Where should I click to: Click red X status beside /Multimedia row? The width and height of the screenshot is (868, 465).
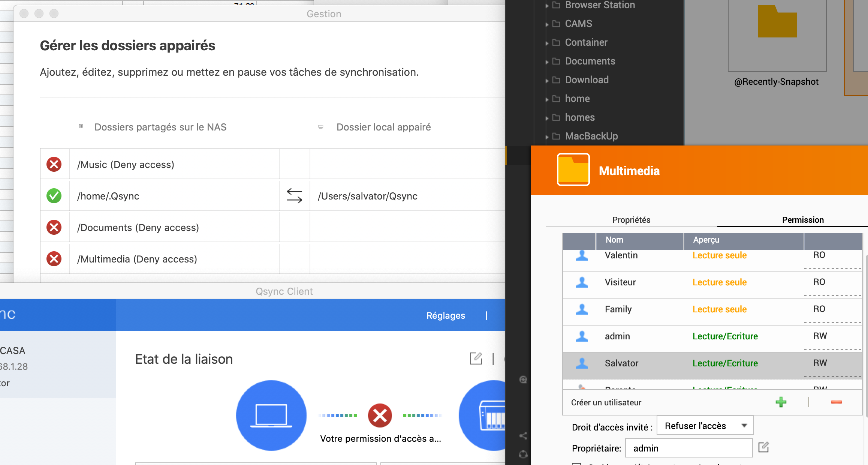[54, 259]
